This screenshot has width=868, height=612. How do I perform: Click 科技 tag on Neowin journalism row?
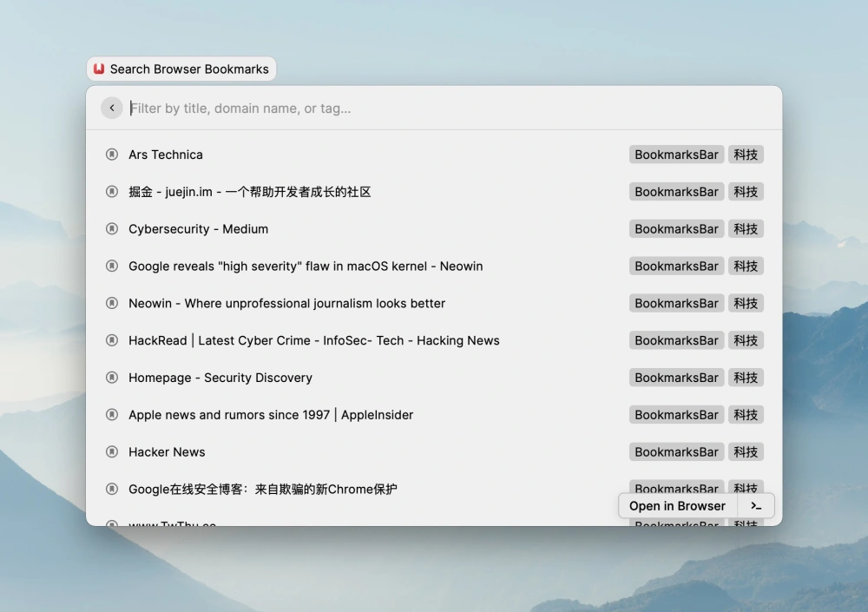pos(746,303)
